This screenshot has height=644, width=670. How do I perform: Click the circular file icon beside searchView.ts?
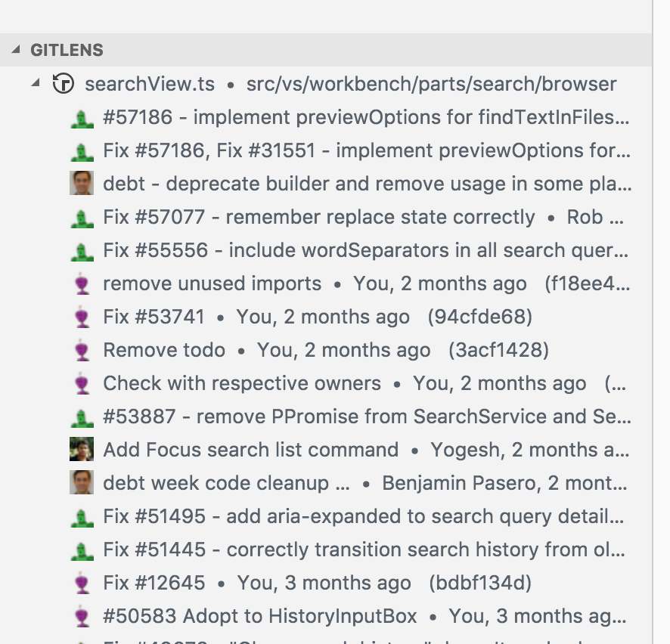[63, 84]
